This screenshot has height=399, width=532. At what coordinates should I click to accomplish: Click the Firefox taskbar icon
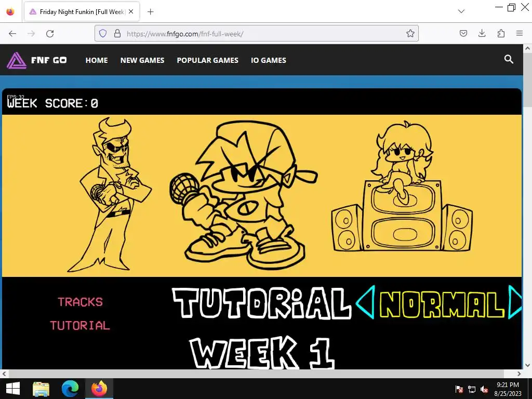99,389
